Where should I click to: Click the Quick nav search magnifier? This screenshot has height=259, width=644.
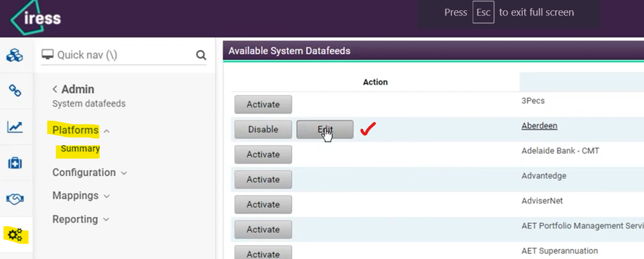click(201, 55)
